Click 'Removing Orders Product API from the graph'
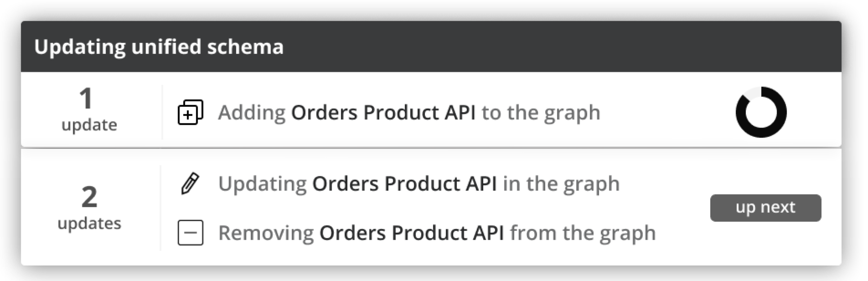The width and height of the screenshot is (868, 281). pyautogui.click(x=437, y=232)
